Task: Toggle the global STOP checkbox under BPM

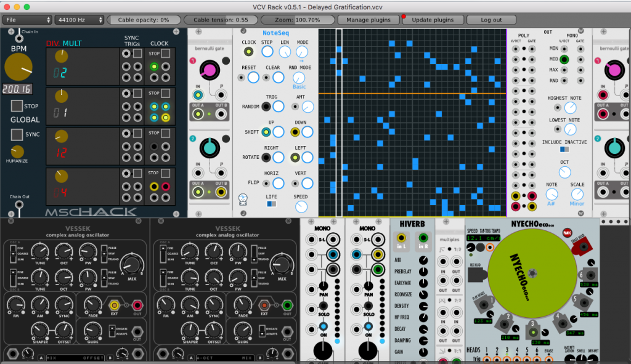Action: (17, 106)
